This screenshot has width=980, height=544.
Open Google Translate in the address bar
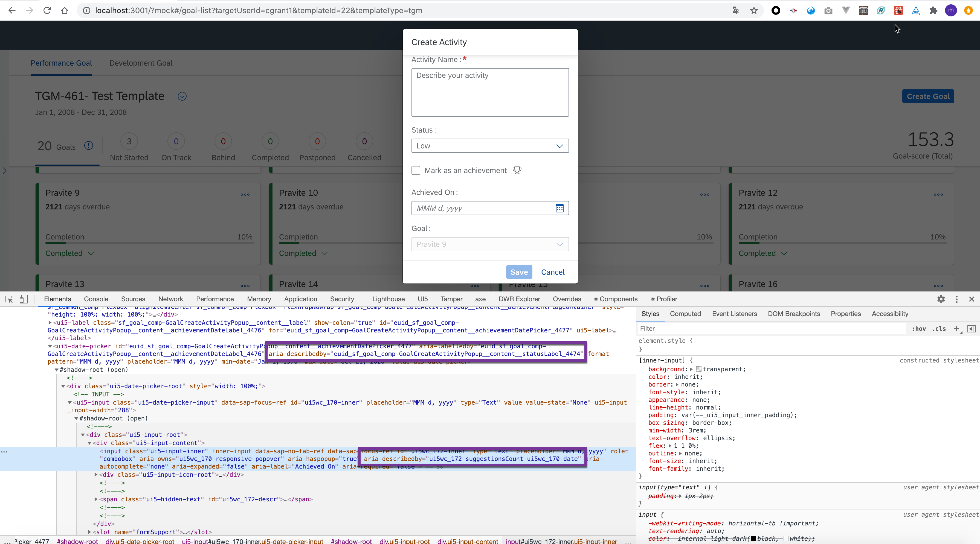click(737, 10)
